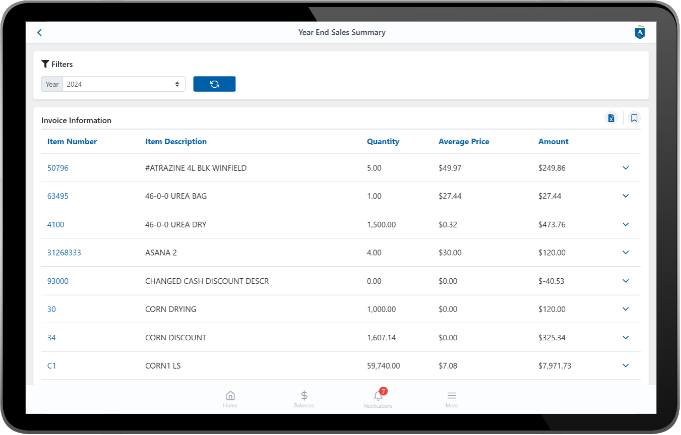
Task: Open item number 50796 link
Action: (x=57, y=168)
